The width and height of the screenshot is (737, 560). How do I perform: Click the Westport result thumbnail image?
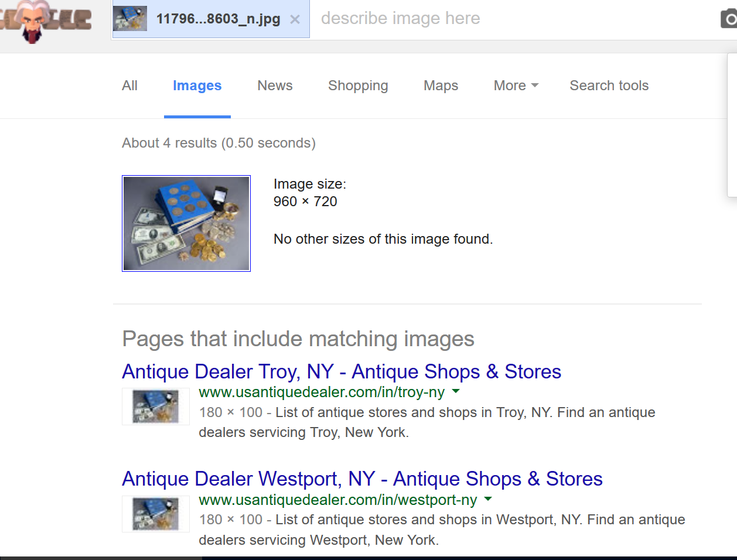click(x=156, y=514)
